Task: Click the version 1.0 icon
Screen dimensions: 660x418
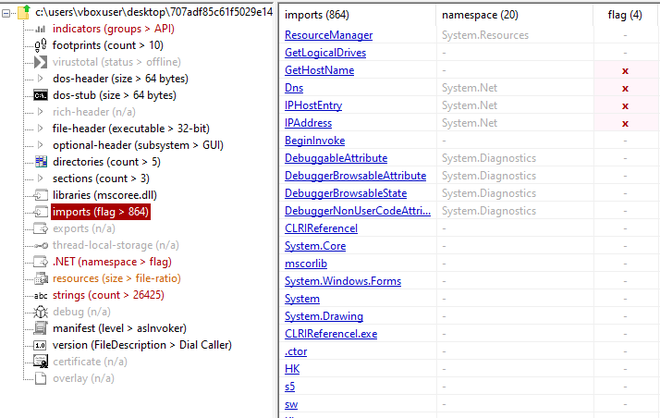Action: (40, 345)
